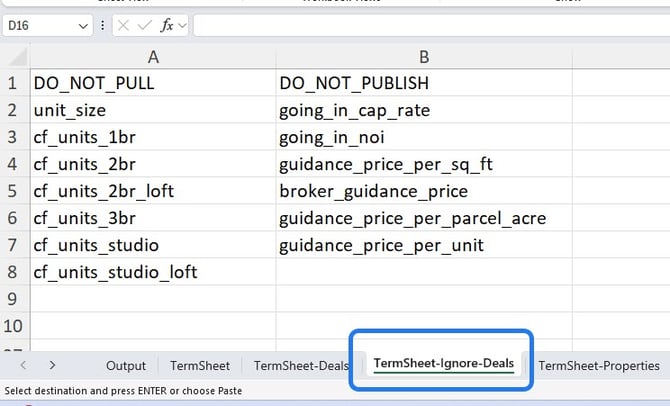Image resolution: width=670 pixels, height=406 pixels.
Task: Select the cf_units_studio_loft cell
Action: (x=153, y=271)
